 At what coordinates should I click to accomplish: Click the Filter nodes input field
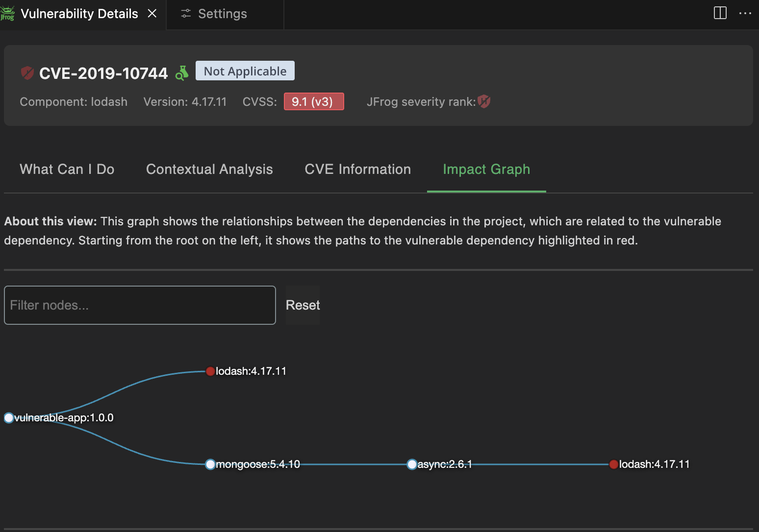point(140,305)
